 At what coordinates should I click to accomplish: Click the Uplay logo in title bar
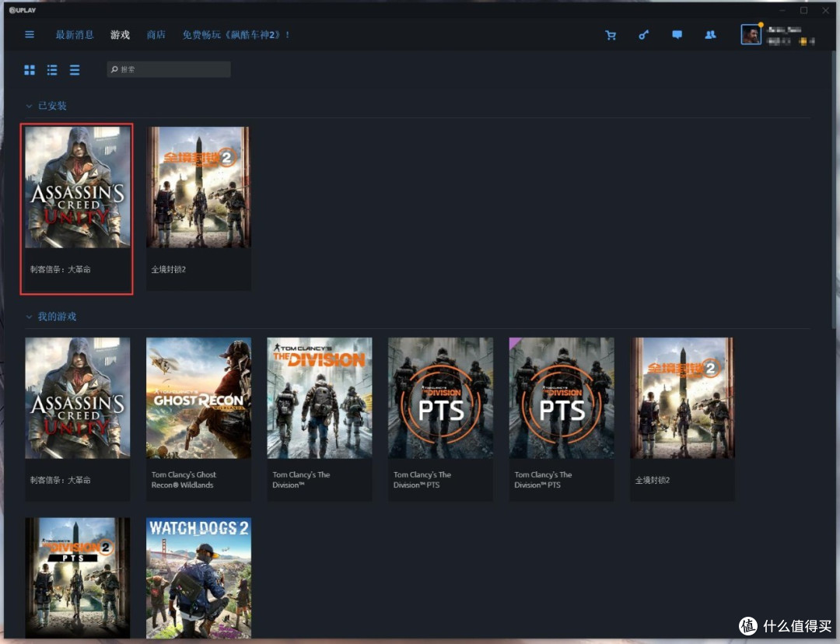pos(23,10)
